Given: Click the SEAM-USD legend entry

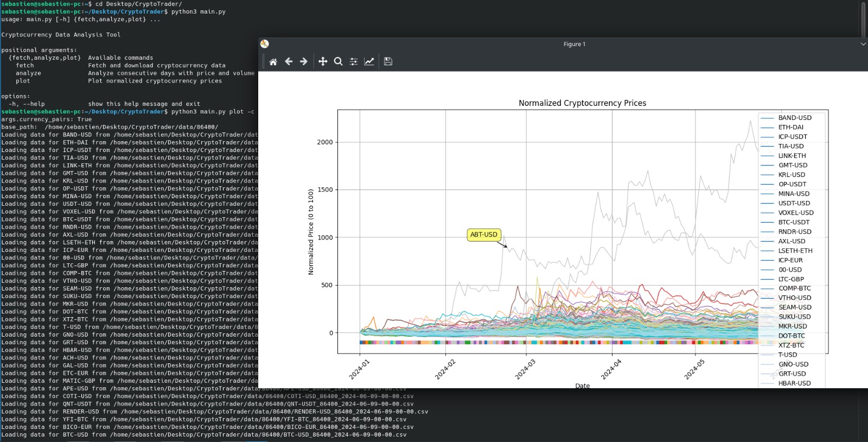Looking at the screenshot, I should tap(786, 307).
